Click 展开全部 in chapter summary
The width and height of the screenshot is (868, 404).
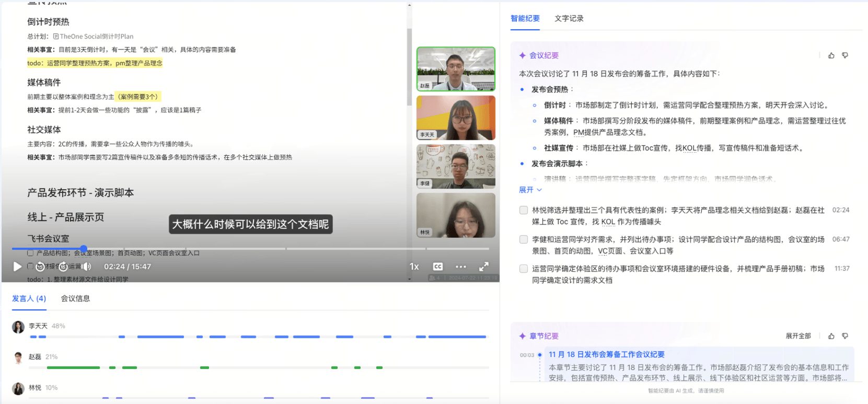[798, 336]
